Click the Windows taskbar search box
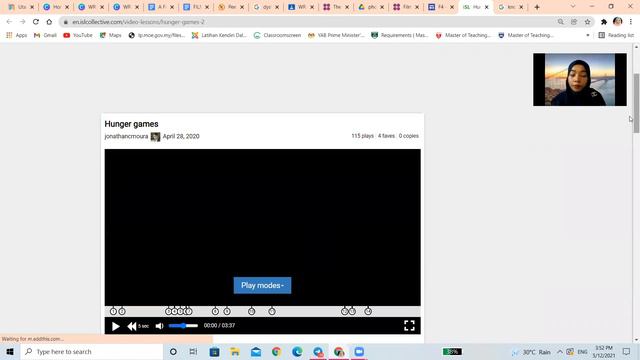The width and height of the screenshot is (640, 360). pos(92,352)
